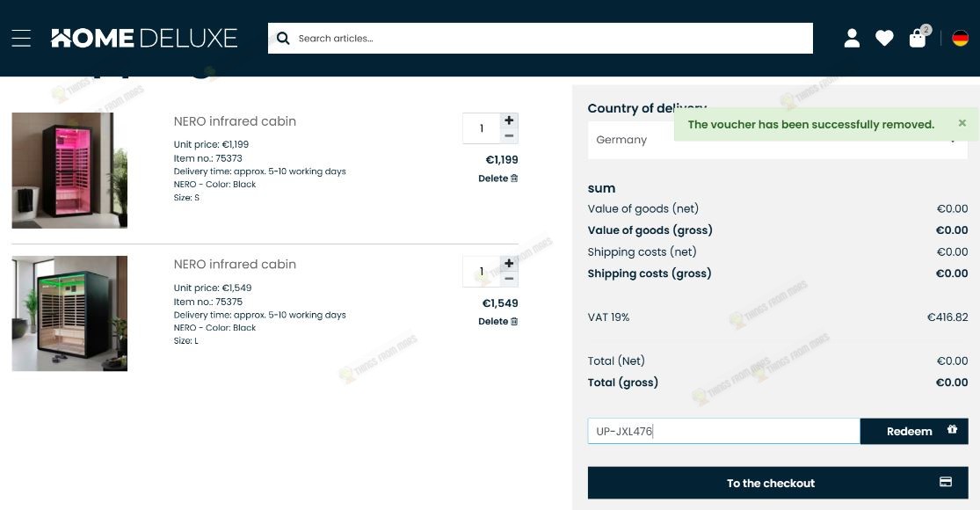This screenshot has width=980, height=510.
Task: Focus the voucher code input field
Action: coord(723,431)
